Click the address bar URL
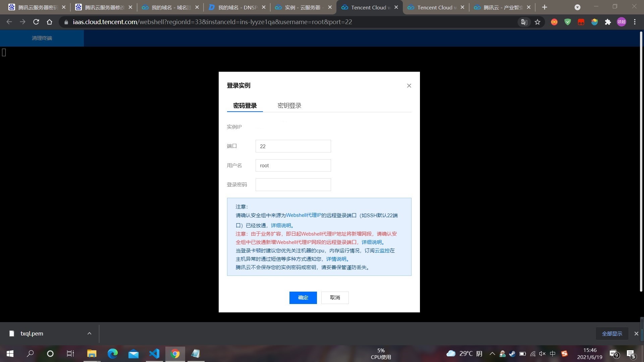The image size is (644, 362). pyautogui.click(x=212, y=22)
